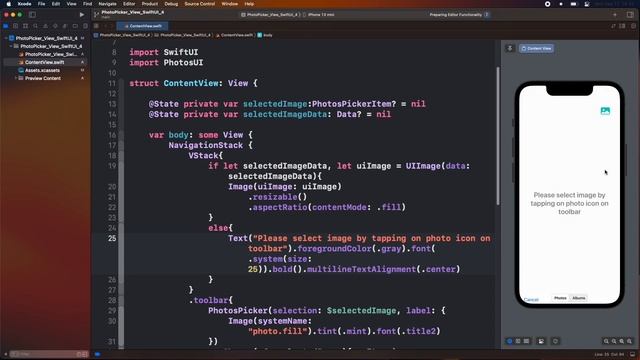Tap Cancel in the phone preview

[531, 300]
